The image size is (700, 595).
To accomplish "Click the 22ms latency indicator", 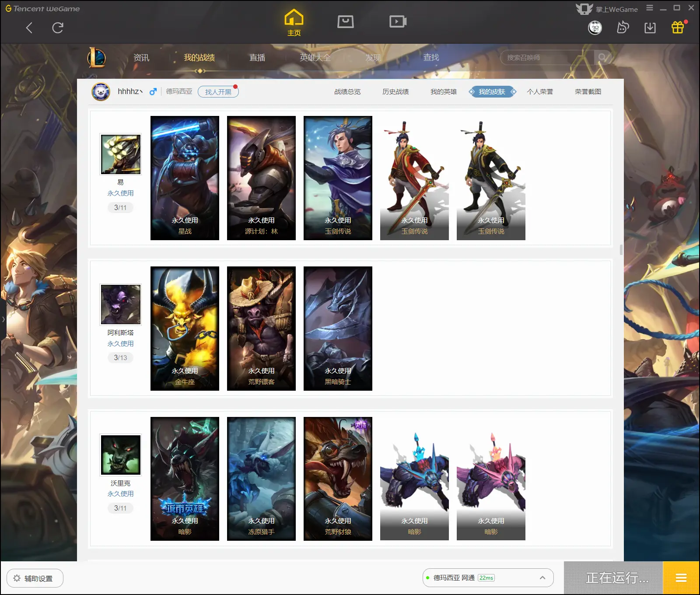I will 486,578.
